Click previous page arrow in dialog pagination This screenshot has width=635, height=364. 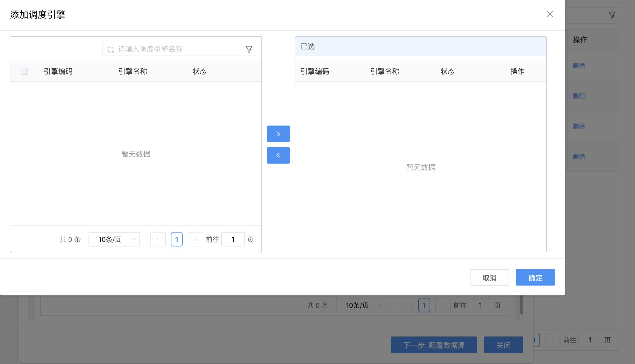click(158, 239)
